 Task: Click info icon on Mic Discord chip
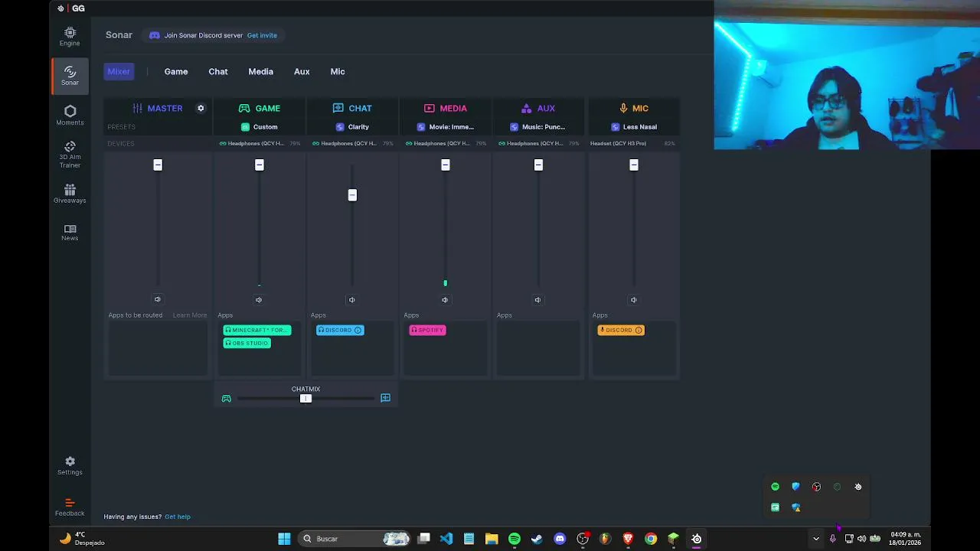tap(639, 330)
